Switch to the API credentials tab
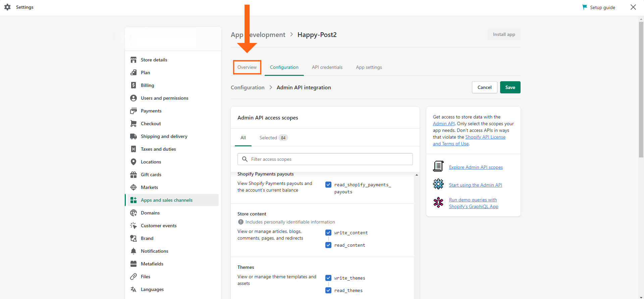The width and height of the screenshot is (644, 299). pyautogui.click(x=327, y=67)
